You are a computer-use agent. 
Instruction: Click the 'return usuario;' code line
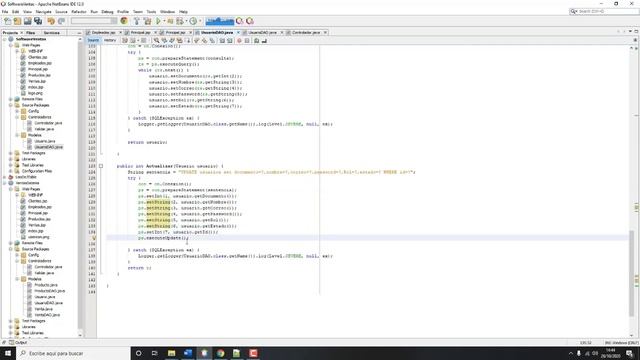pyautogui.click(x=147, y=142)
